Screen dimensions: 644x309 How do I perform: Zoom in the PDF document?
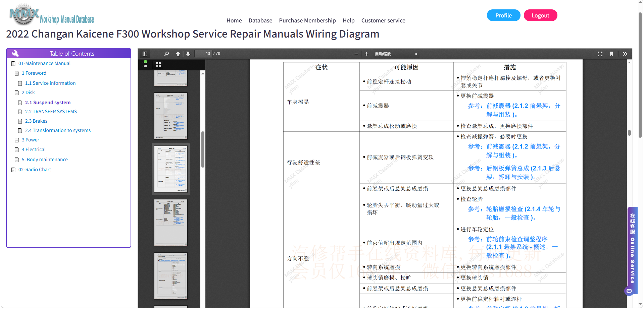coord(366,54)
